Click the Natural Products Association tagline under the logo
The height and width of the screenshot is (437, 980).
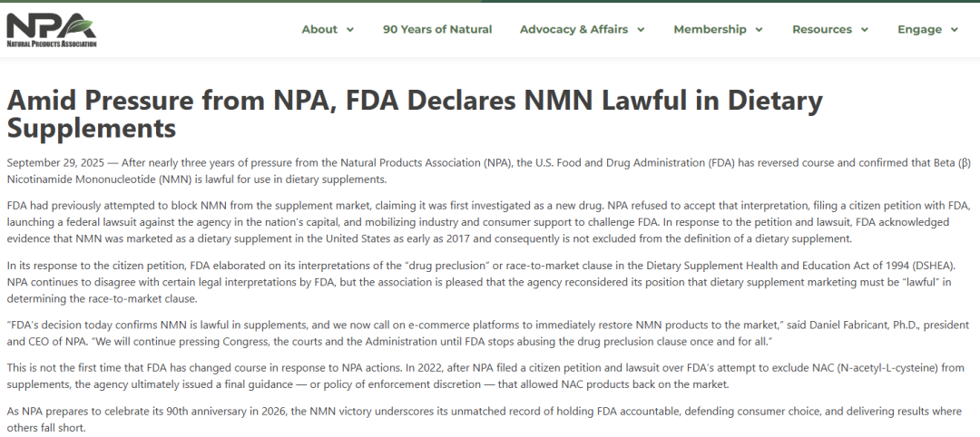coord(51,43)
